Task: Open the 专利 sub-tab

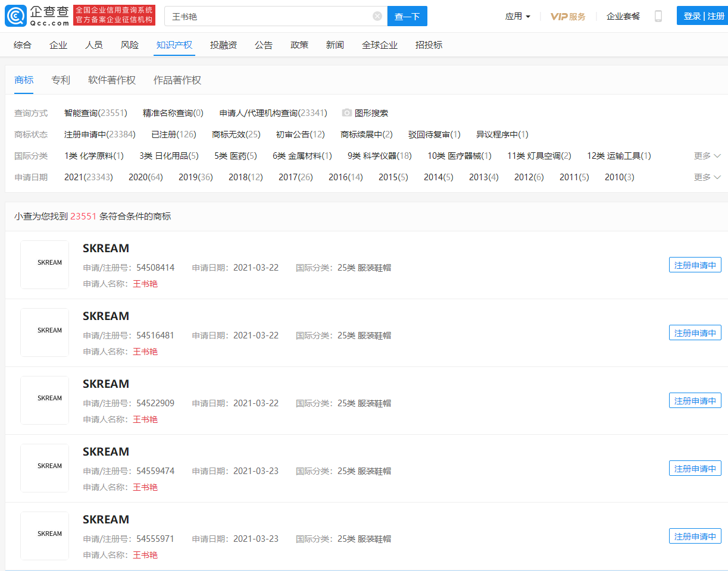Action: (x=61, y=80)
